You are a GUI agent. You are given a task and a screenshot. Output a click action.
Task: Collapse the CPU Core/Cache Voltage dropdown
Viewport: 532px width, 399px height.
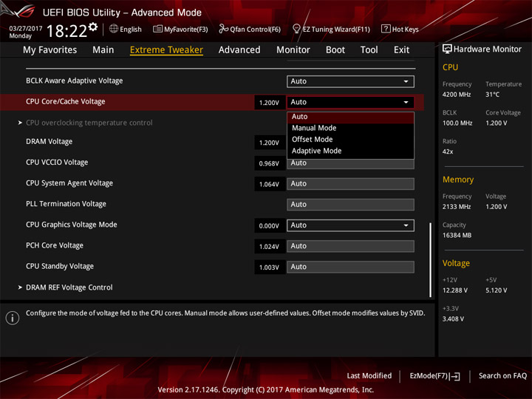click(x=350, y=102)
